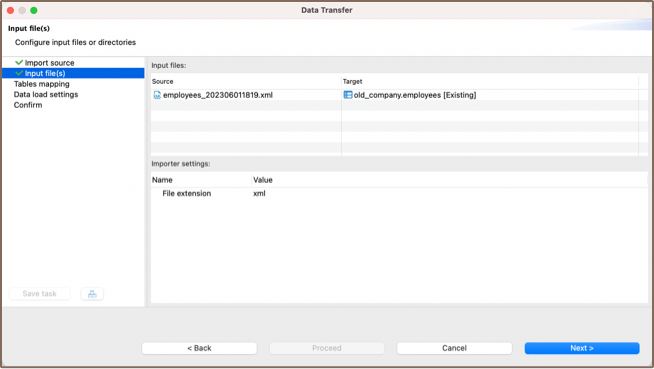Image resolution: width=654 pixels, height=369 pixels.
Task: Cancel the data transfer wizard
Action: tap(454, 348)
